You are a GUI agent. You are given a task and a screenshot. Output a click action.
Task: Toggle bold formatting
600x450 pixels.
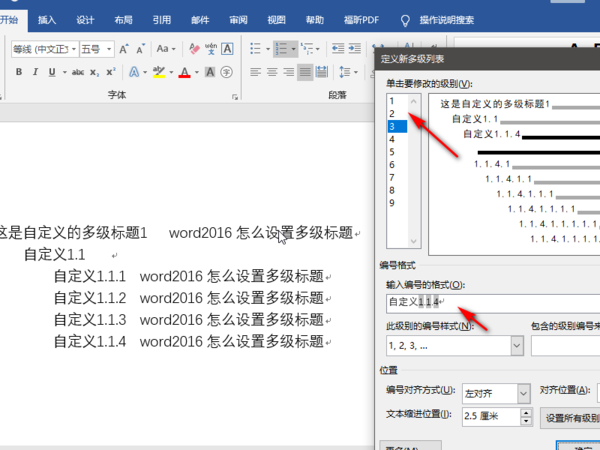coord(19,72)
